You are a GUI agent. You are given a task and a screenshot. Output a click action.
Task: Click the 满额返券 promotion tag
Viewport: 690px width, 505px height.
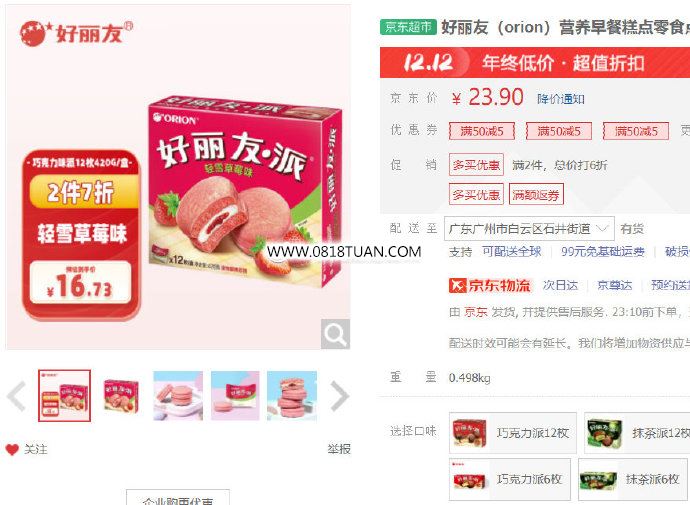(x=536, y=194)
